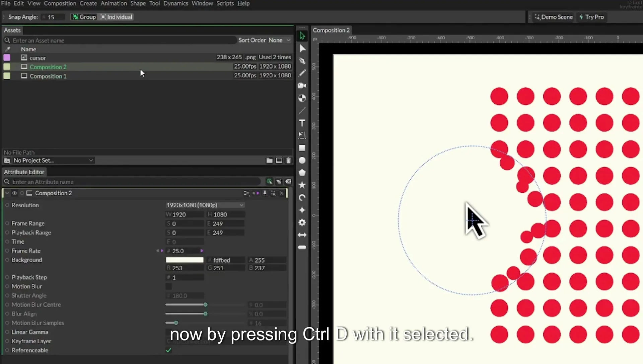Select the Pen tool
The image size is (643, 364).
(x=302, y=61)
